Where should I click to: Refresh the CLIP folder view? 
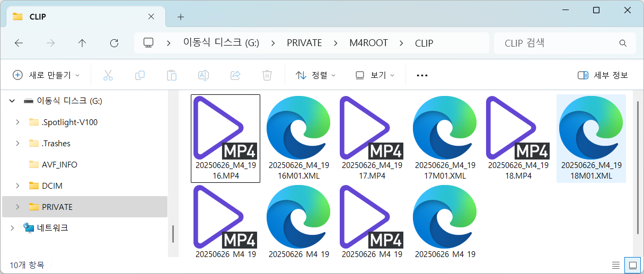coord(114,43)
